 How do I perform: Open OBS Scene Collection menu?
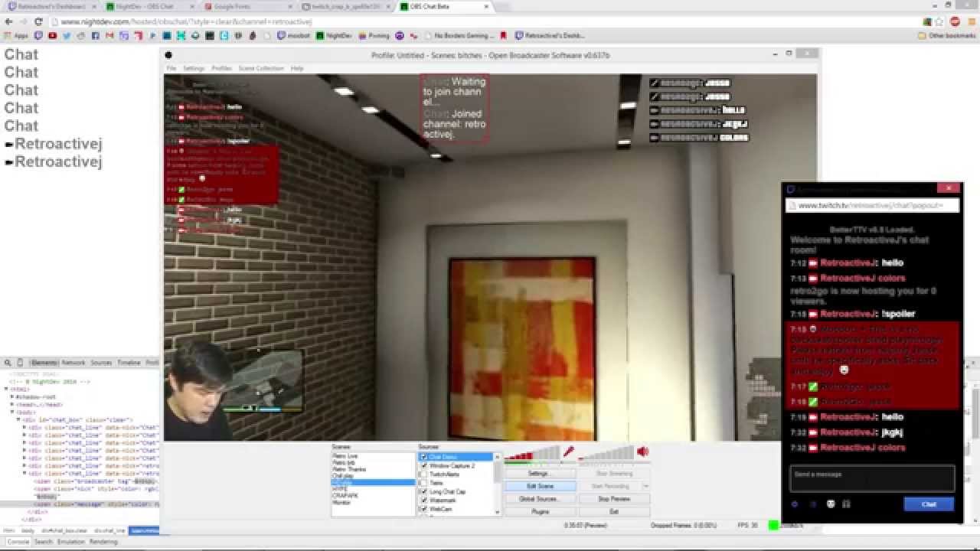click(x=260, y=68)
